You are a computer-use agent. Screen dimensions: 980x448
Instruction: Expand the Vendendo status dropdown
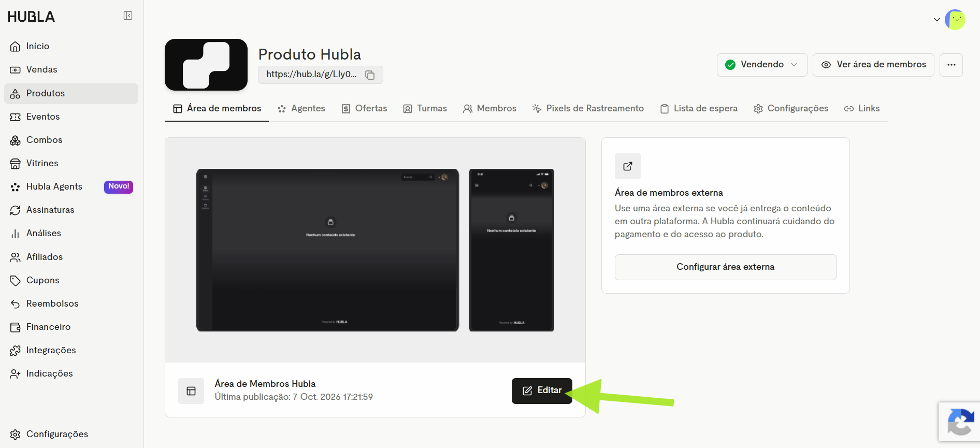coord(762,65)
